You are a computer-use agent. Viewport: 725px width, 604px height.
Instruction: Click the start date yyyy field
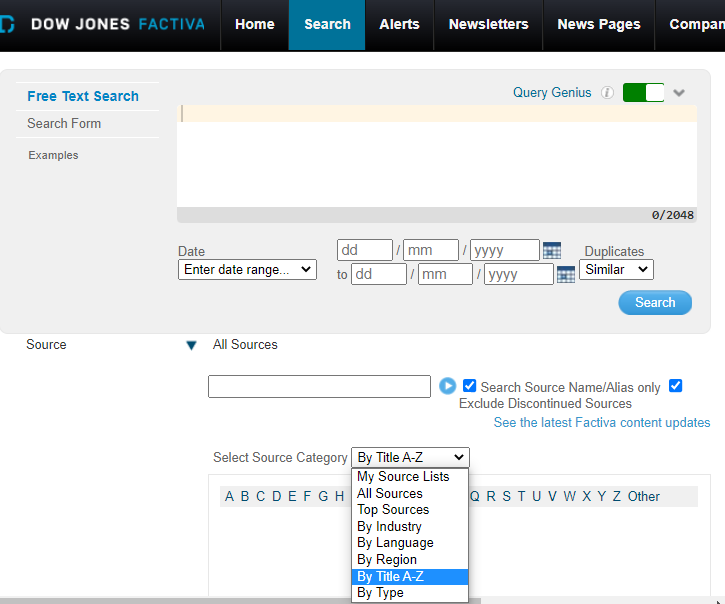(504, 250)
